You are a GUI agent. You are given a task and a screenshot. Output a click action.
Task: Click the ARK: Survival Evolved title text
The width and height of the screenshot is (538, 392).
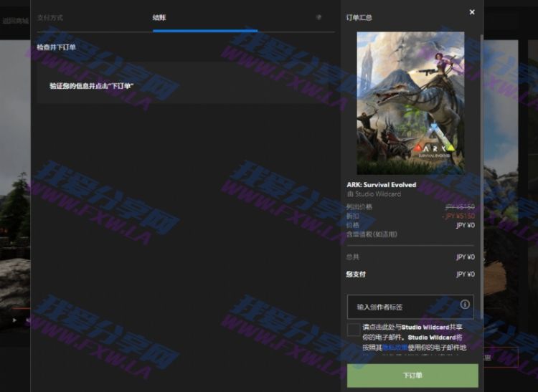click(x=381, y=185)
